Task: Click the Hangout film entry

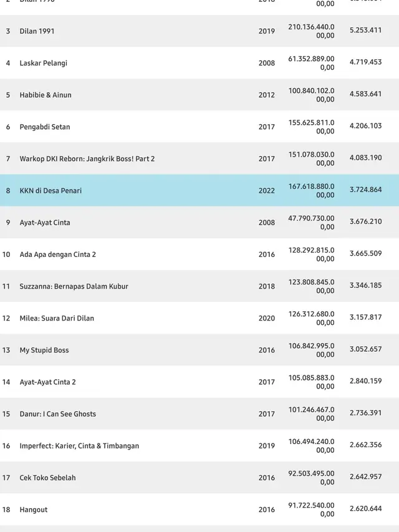Action: pos(34,510)
